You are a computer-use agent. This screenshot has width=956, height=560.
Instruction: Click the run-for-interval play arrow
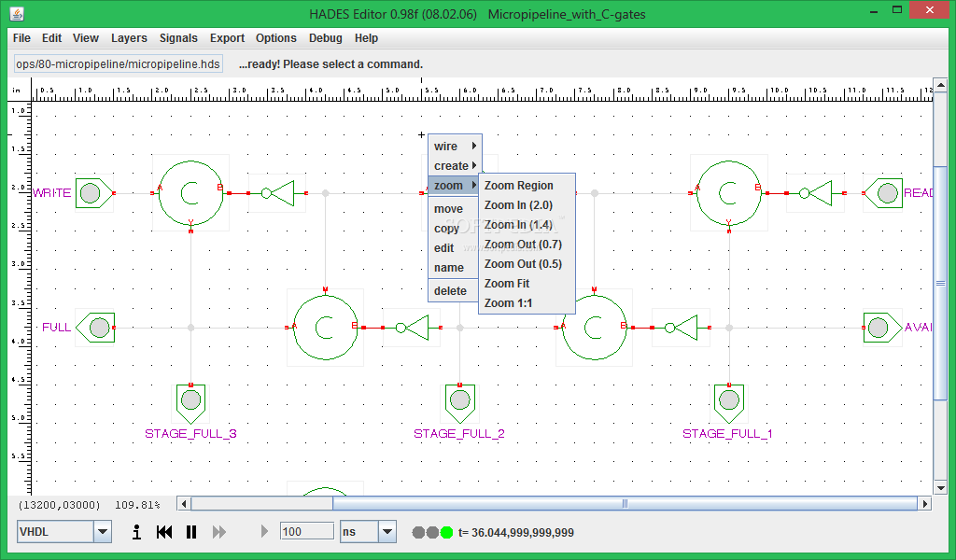(x=264, y=531)
